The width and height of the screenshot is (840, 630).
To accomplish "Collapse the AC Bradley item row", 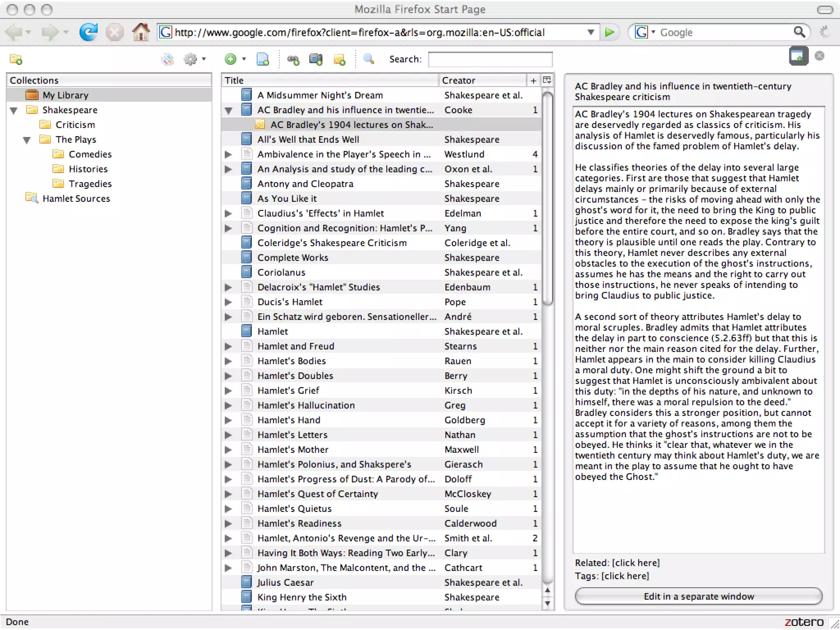I will point(228,110).
